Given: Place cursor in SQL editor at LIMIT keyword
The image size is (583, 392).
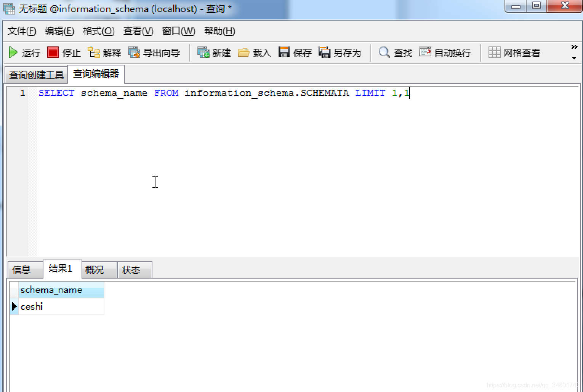Looking at the screenshot, I should (370, 93).
